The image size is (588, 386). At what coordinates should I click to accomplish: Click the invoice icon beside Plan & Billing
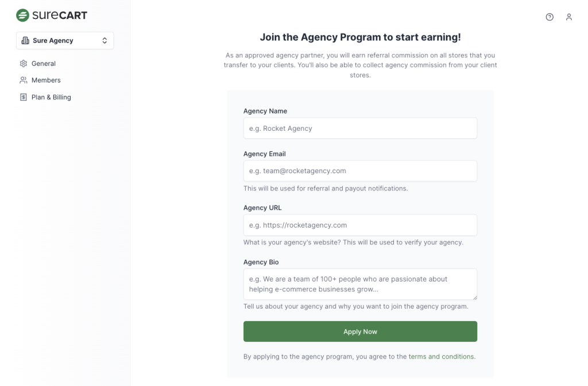pyautogui.click(x=24, y=98)
